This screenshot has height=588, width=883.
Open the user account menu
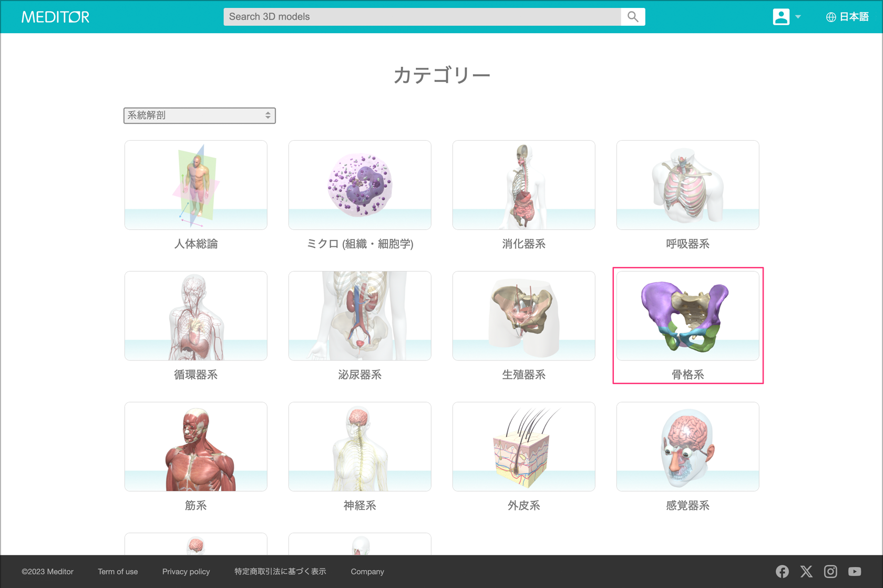[x=786, y=17]
